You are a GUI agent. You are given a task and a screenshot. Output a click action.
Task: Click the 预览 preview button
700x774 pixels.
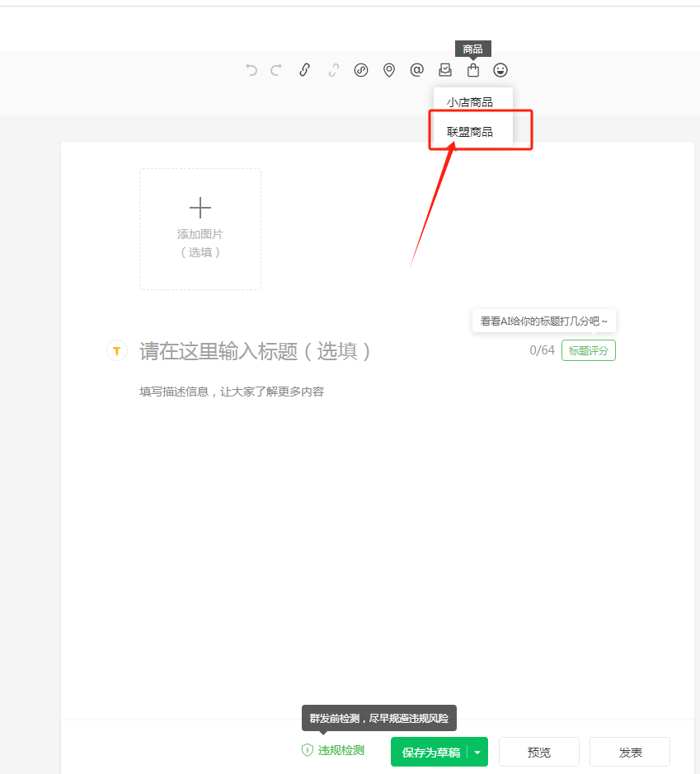click(x=538, y=752)
